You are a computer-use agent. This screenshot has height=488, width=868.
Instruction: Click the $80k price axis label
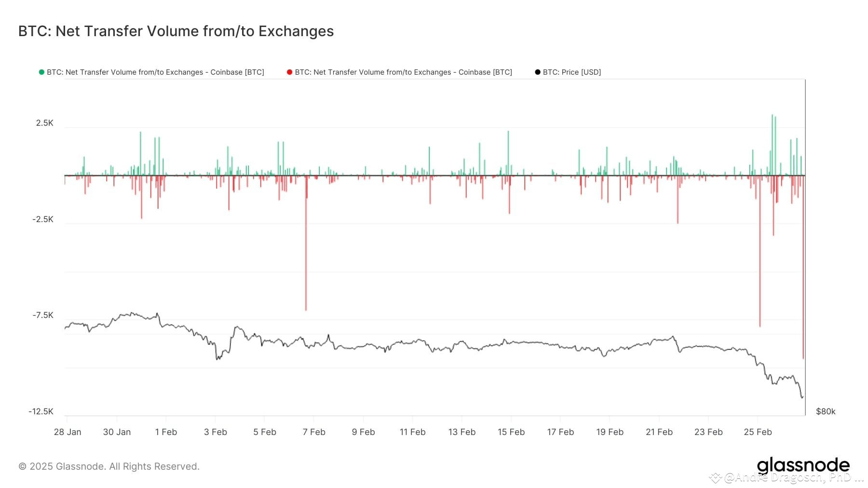click(x=825, y=411)
